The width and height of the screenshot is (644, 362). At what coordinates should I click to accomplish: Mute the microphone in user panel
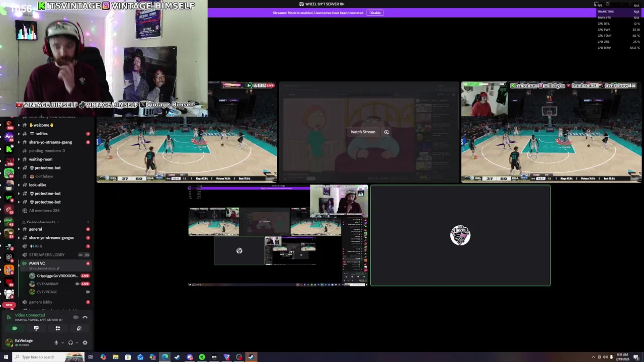[x=56, y=343]
